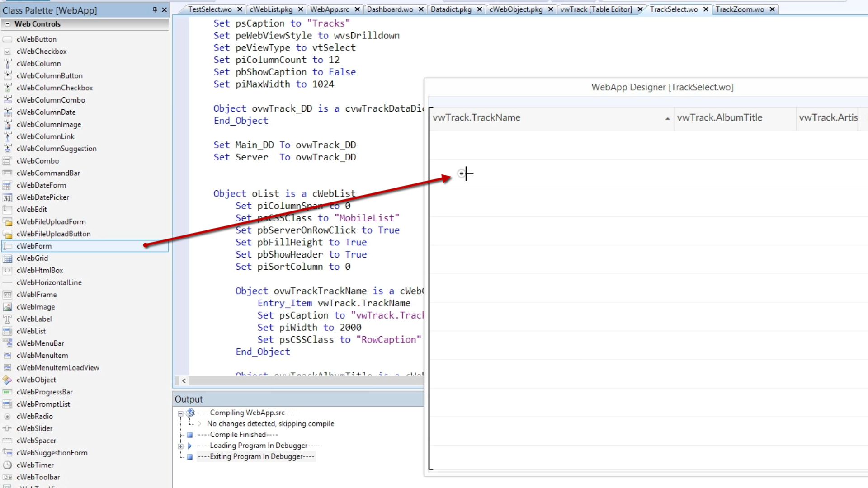Close the TestSelect.wo tab
868x488 pixels.
click(x=240, y=9)
